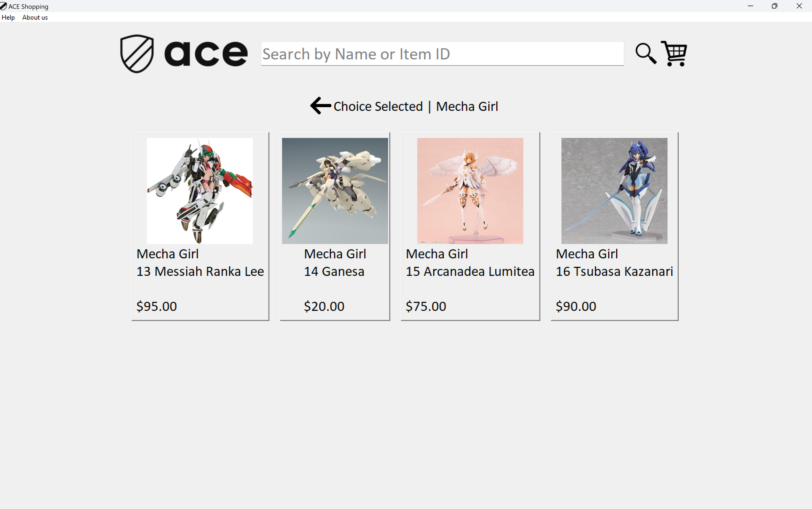The width and height of the screenshot is (812, 509).
Task: Click the ace wordmark text logo
Action: coord(206,54)
